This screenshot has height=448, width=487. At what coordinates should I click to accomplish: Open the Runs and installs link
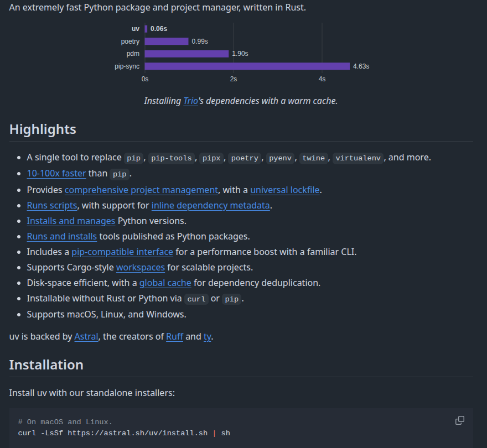point(61,236)
